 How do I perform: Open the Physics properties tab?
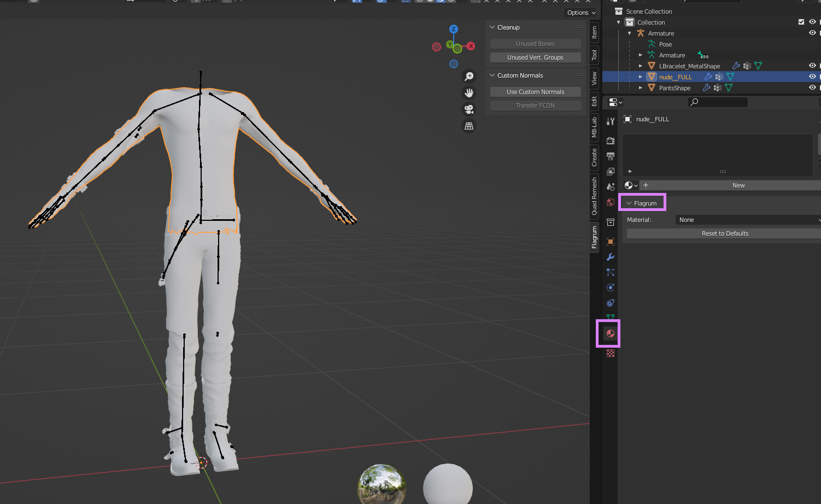[x=611, y=288]
